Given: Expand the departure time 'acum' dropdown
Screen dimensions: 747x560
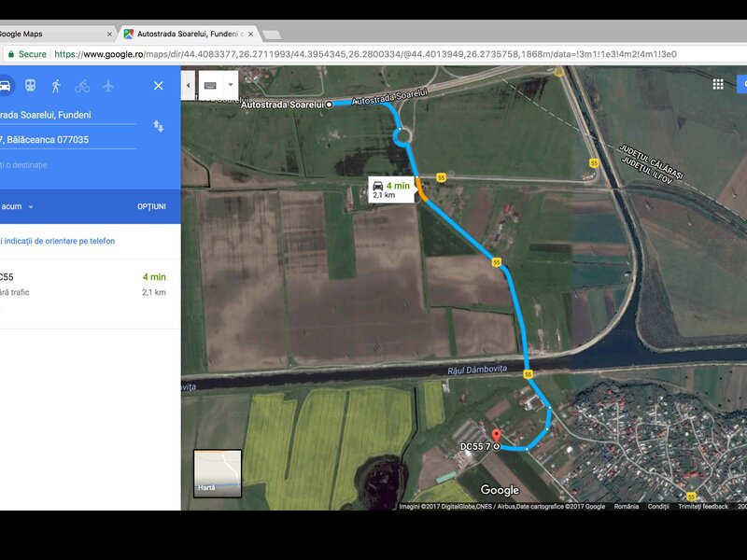Looking at the screenshot, I should click(x=30, y=206).
